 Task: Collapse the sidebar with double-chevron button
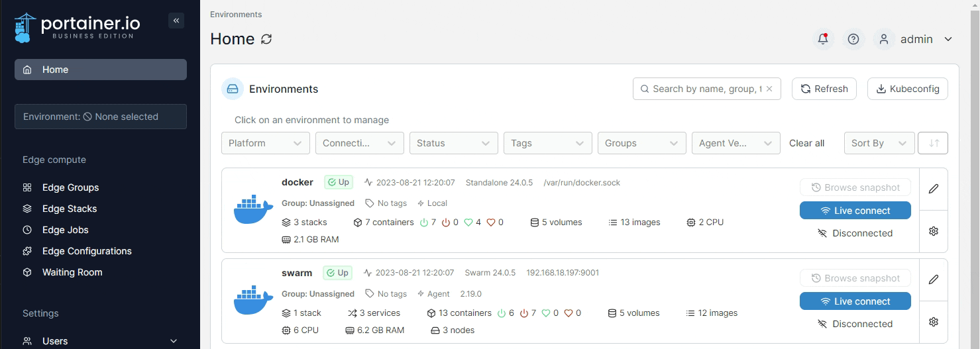(176, 21)
